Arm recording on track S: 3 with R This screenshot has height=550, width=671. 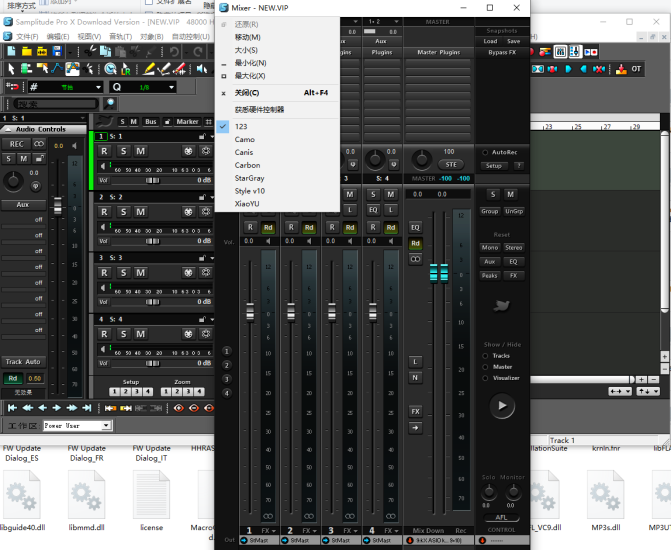(x=104, y=273)
